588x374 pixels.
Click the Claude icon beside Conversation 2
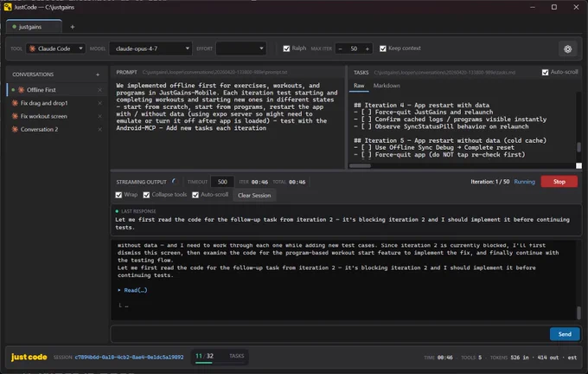(15, 129)
